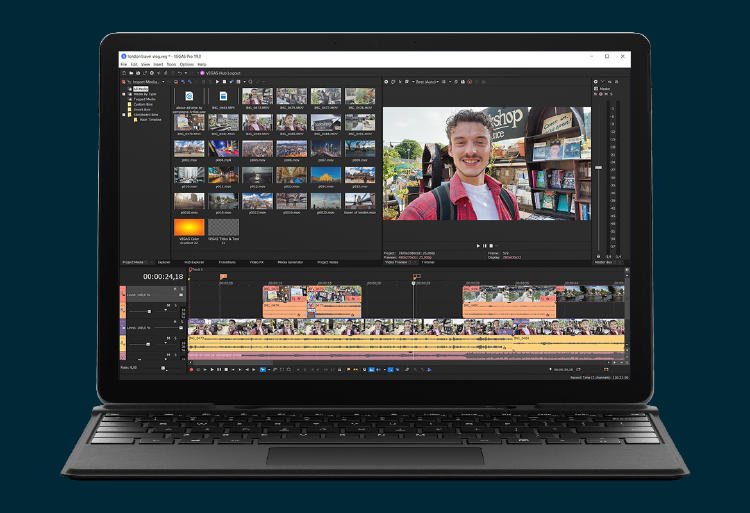Switch to the Transitions tab

click(227, 262)
